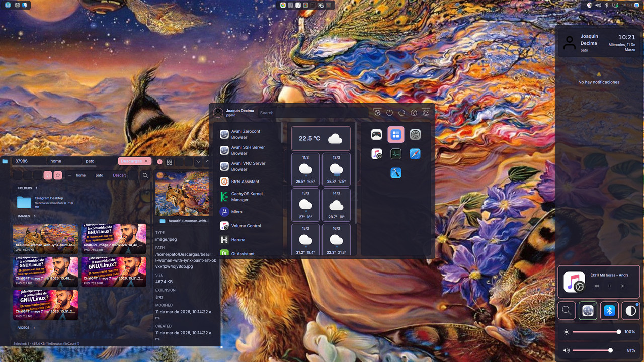Open the Chrome icon in the top dock
The height and width of the screenshot is (362, 644).
[x=283, y=5]
